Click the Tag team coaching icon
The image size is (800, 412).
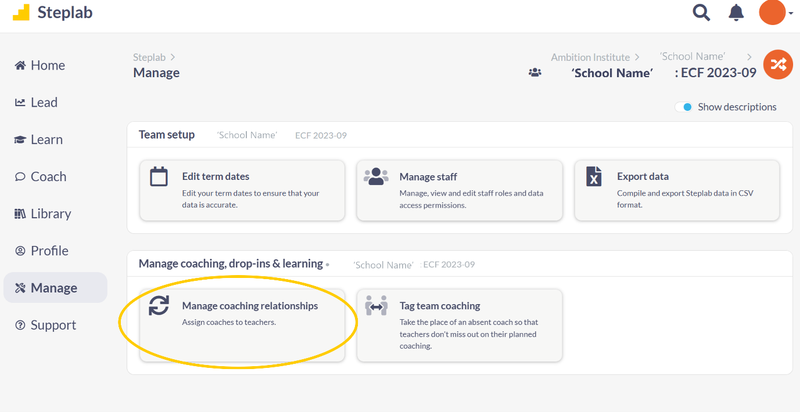(376, 306)
